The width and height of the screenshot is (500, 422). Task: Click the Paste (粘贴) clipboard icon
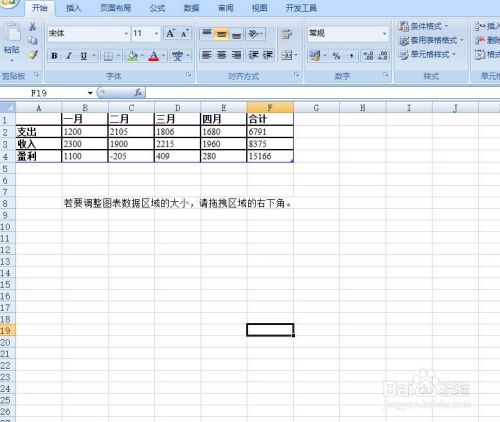click(12, 33)
